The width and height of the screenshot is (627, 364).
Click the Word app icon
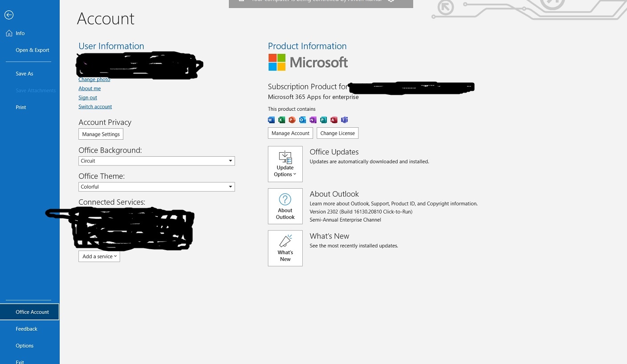tap(271, 120)
